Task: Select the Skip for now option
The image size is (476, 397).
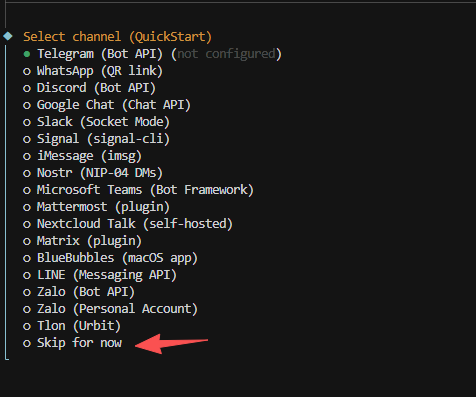Action: tap(72, 343)
